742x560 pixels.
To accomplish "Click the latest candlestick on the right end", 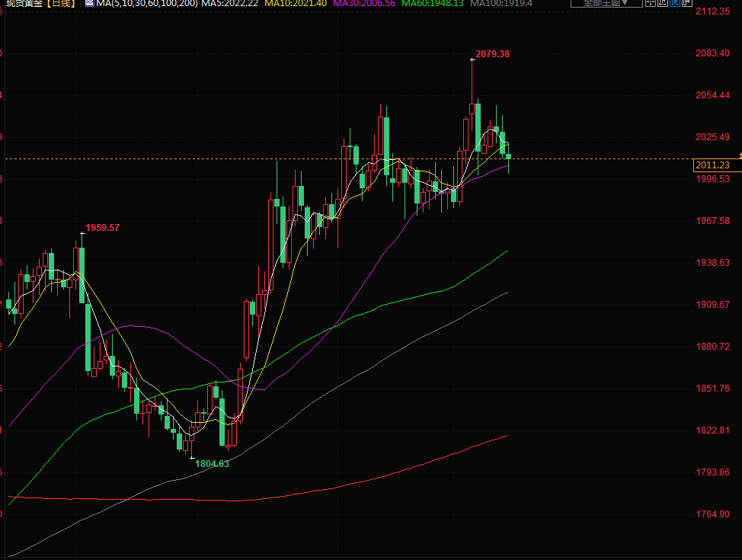I will 509,158.
